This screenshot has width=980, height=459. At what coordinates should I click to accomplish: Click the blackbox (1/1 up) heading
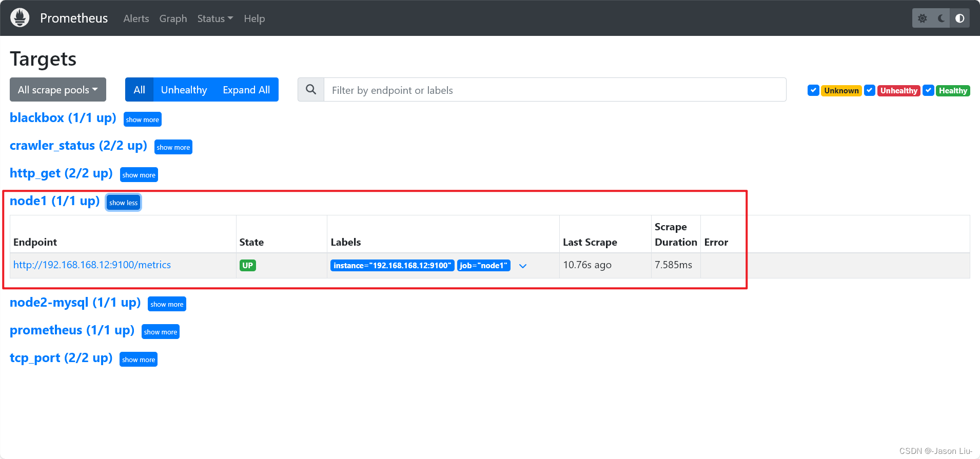tap(63, 118)
